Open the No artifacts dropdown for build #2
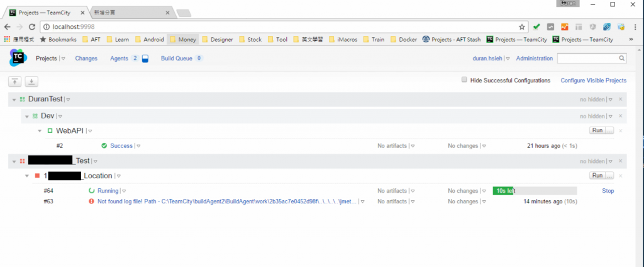This screenshot has width=644, height=267. tap(413, 146)
